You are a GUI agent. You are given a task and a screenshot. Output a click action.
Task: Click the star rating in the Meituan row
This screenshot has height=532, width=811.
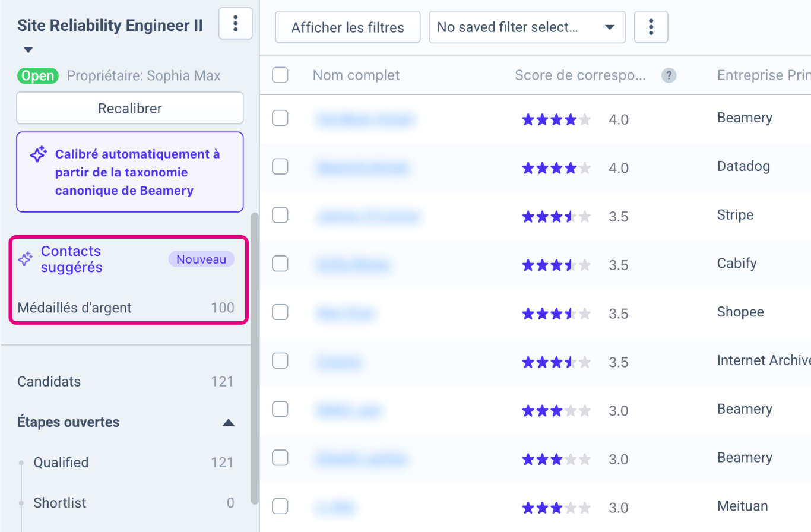556,508
